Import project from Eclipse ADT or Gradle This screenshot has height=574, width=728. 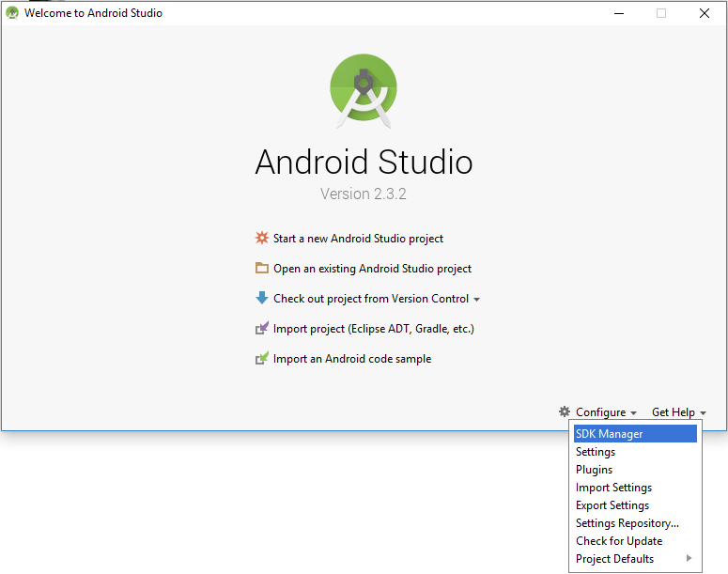374,329
